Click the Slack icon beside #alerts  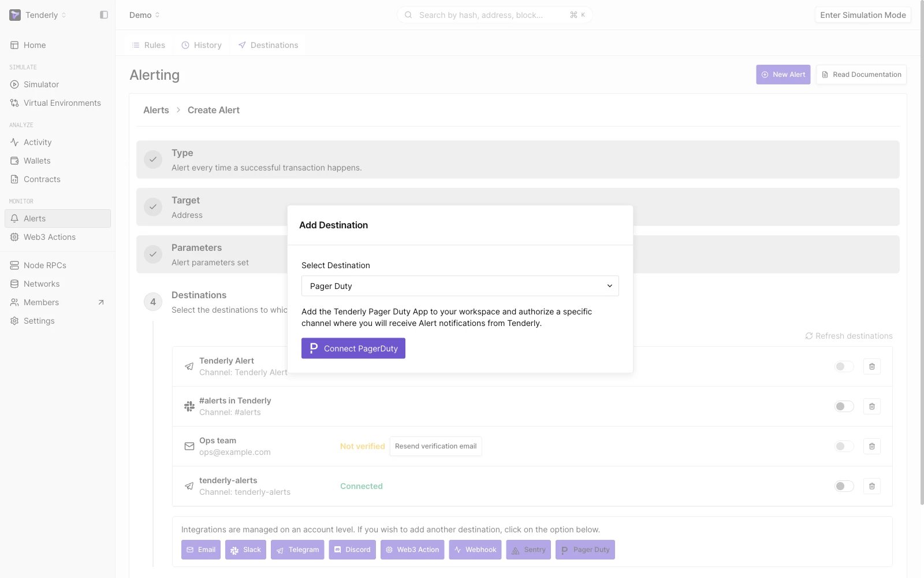(x=189, y=406)
